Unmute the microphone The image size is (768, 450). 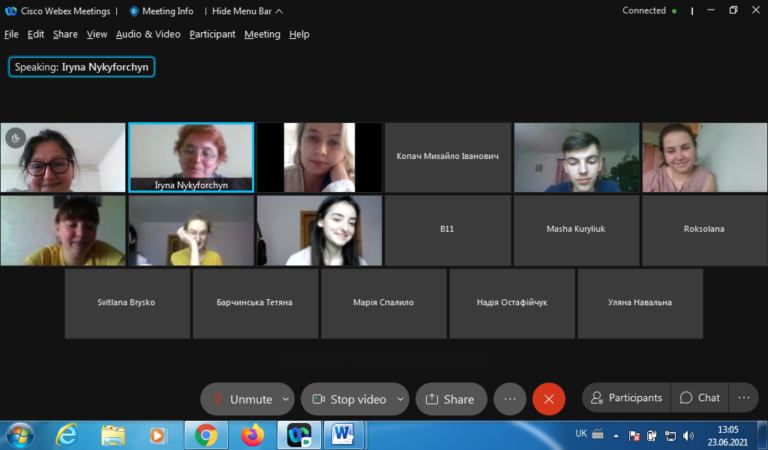coord(242,399)
